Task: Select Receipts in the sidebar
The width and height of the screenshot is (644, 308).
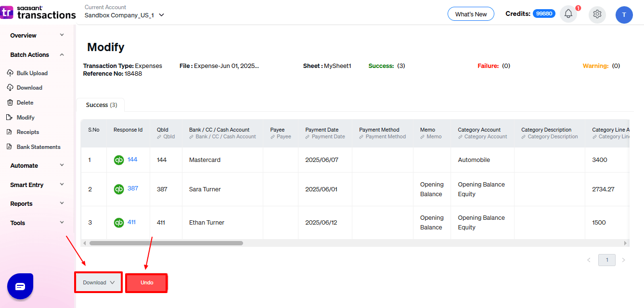Action: click(x=27, y=132)
